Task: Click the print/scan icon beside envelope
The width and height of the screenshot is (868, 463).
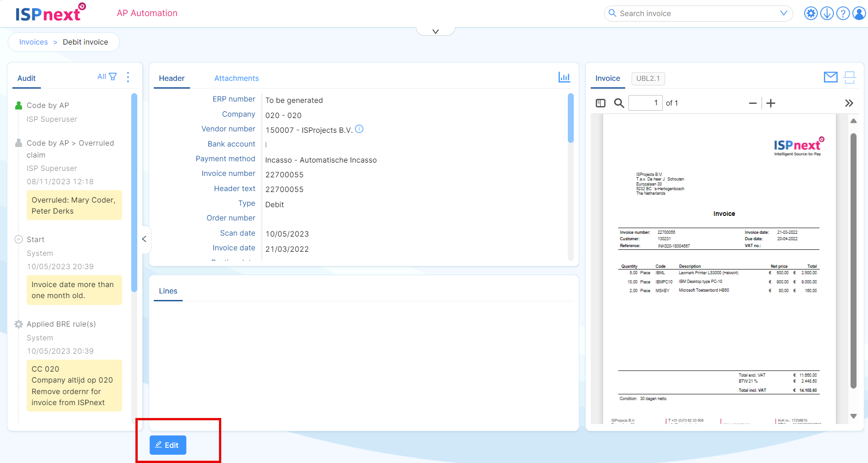Action: pos(850,77)
